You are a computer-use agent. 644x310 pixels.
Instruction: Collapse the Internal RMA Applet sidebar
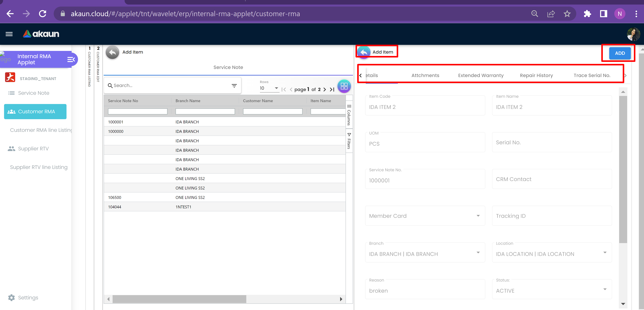71,59
